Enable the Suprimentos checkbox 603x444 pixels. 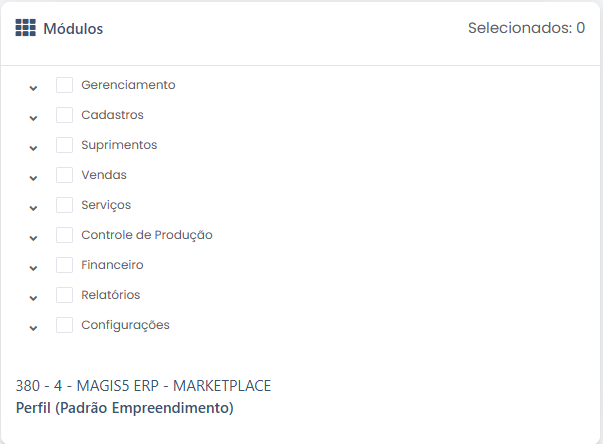pyautogui.click(x=64, y=145)
